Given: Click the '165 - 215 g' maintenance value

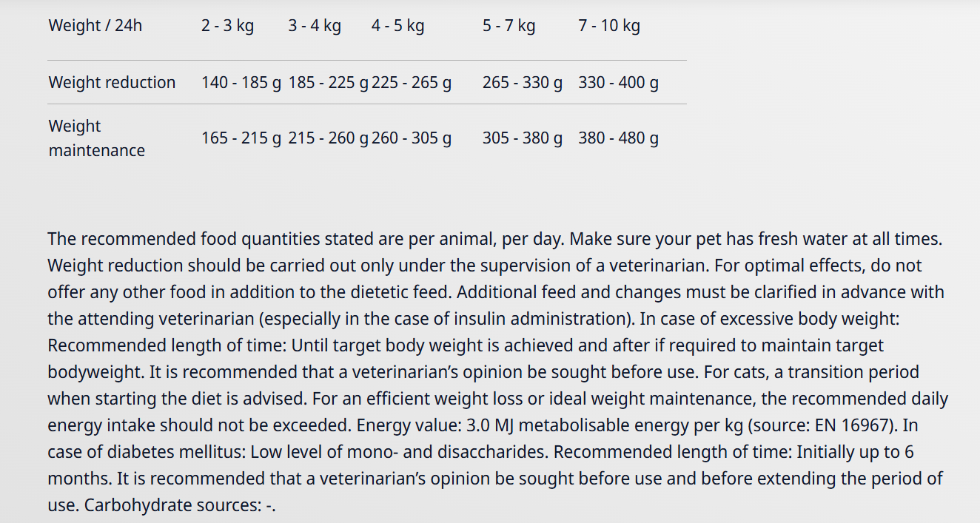Looking at the screenshot, I should point(241,138).
